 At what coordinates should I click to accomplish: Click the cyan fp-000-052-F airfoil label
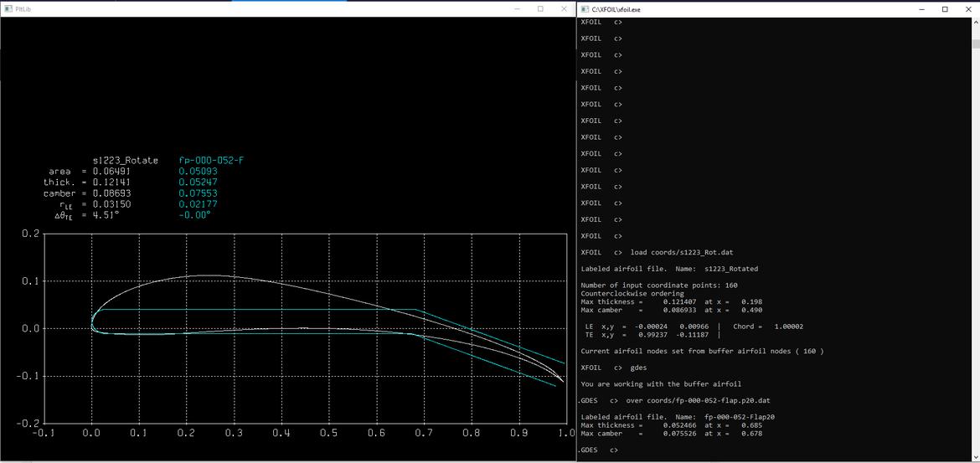coord(210,161)
